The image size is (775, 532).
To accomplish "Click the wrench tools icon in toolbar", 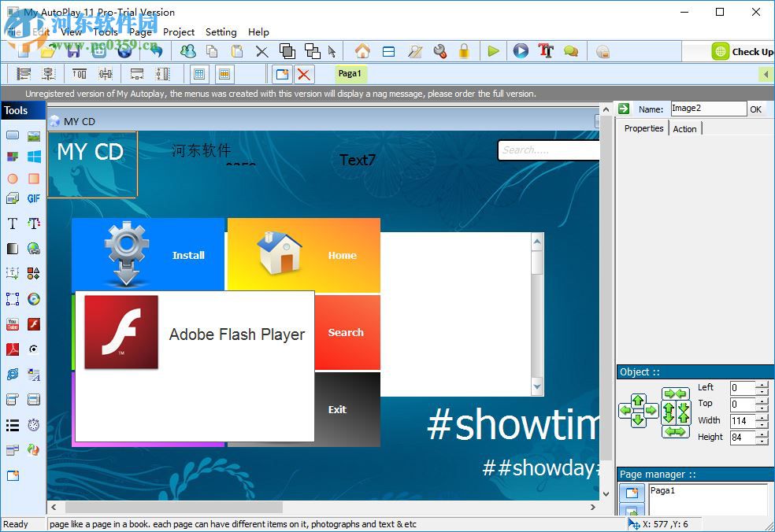I will (x=439, y=51).
